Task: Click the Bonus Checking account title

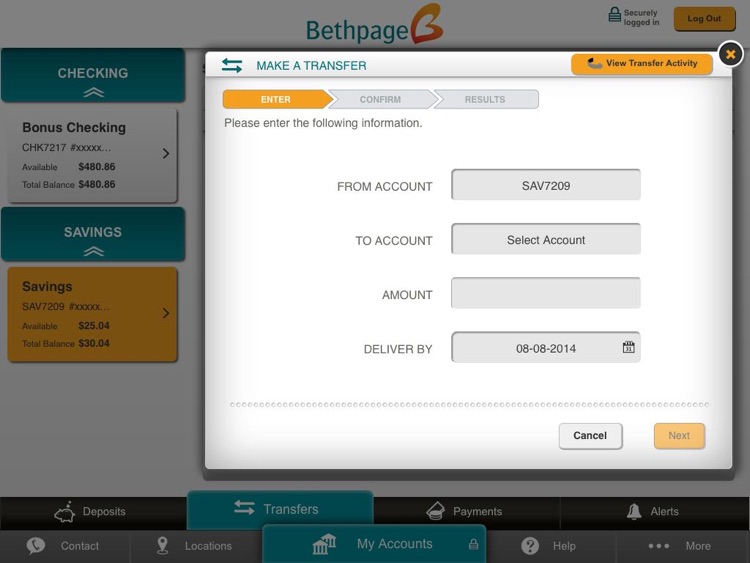Action: click(74, 128)
